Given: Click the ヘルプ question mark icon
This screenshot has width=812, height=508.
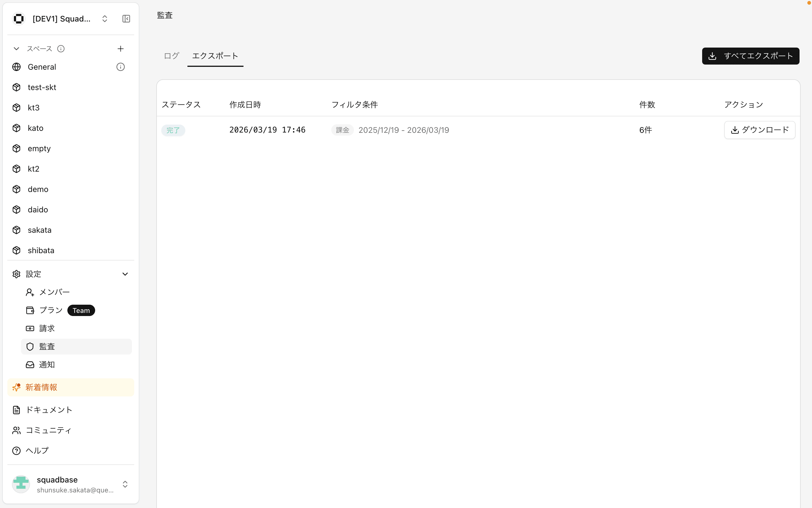Looking at the screenshot, I should click(16, 450).
